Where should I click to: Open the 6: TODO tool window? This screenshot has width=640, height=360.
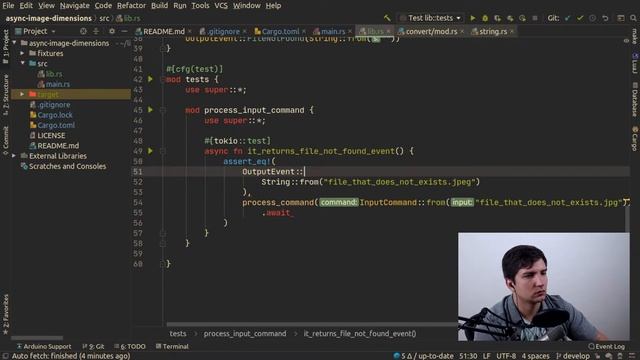tap(130, 347)
